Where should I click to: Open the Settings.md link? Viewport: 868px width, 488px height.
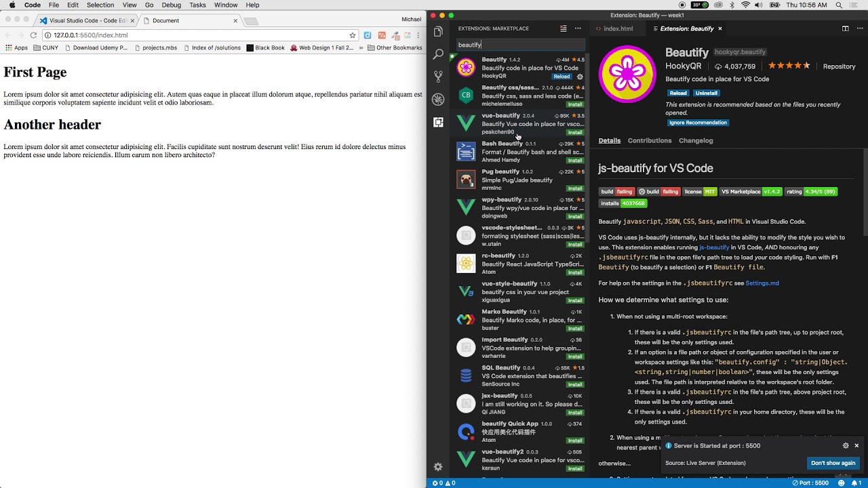(x=762, y=283)
